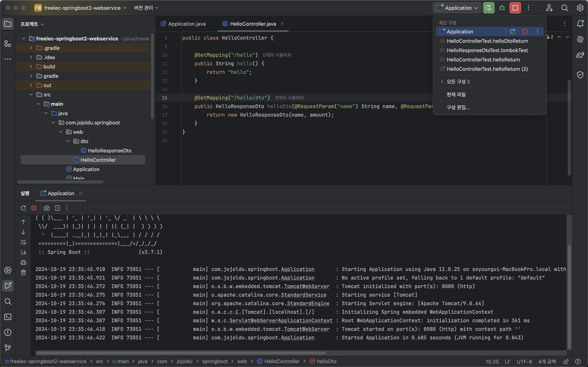The height and width of the screenshot is (367, 588).
Task: Click the Debug bug icon in the toolbar
Action: [502, 8]
